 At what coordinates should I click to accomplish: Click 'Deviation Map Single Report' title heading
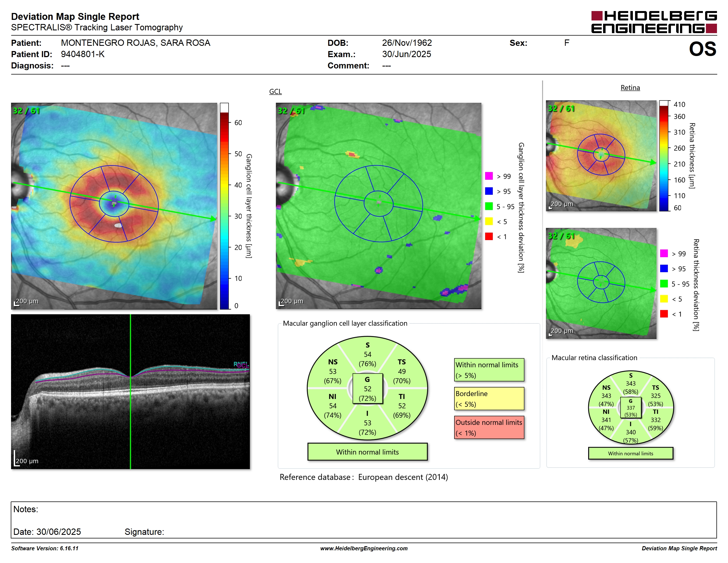pos(75,16)
